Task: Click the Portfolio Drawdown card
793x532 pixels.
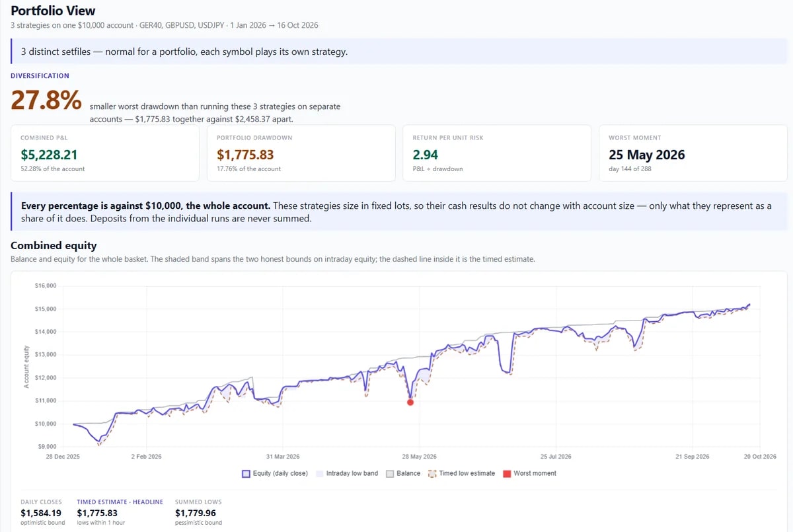Action: pos(301,153)
